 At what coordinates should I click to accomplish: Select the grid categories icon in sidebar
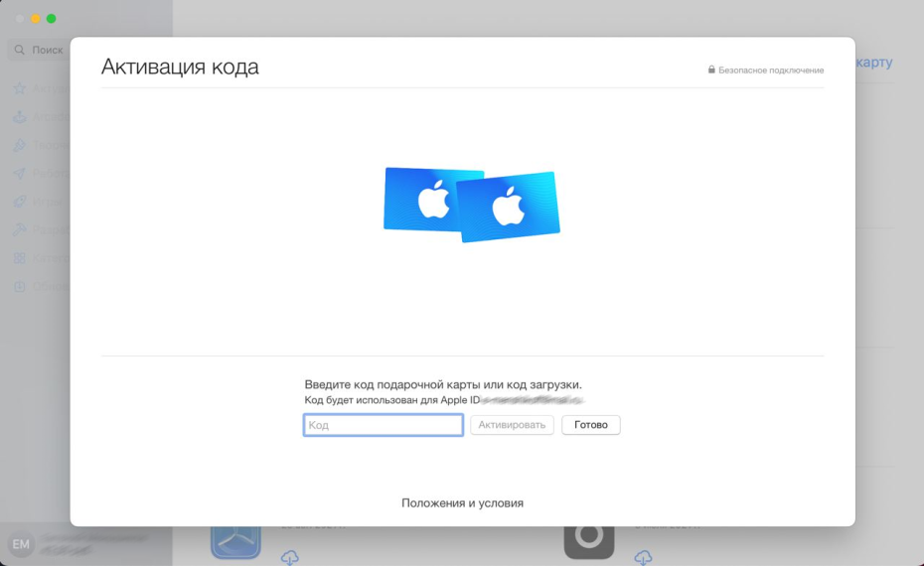pyautogui.click(x=20, y=258)
